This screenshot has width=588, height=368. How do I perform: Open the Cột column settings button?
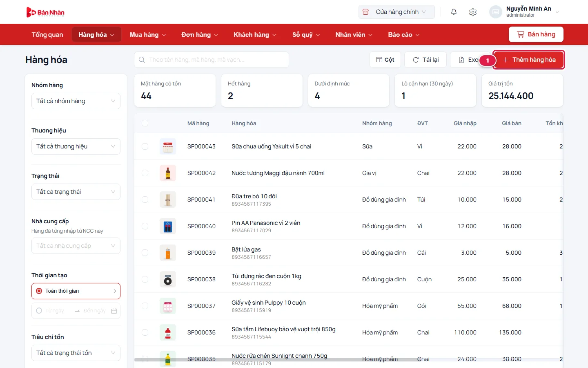385,60
